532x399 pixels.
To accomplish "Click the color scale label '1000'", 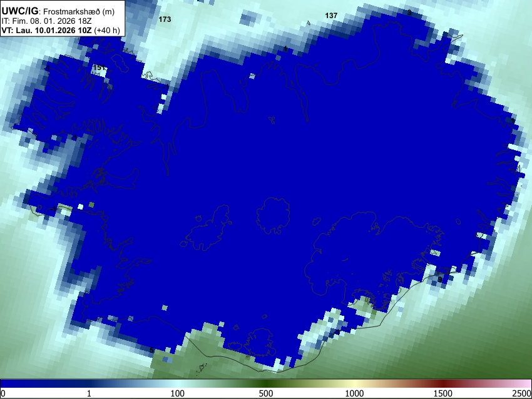I will tap(354, 393).
